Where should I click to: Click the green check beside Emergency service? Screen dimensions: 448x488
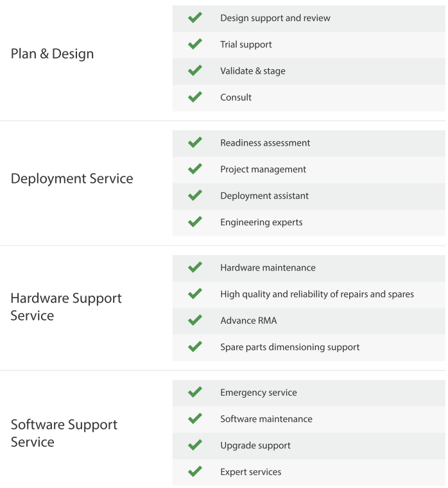[195, 392]
